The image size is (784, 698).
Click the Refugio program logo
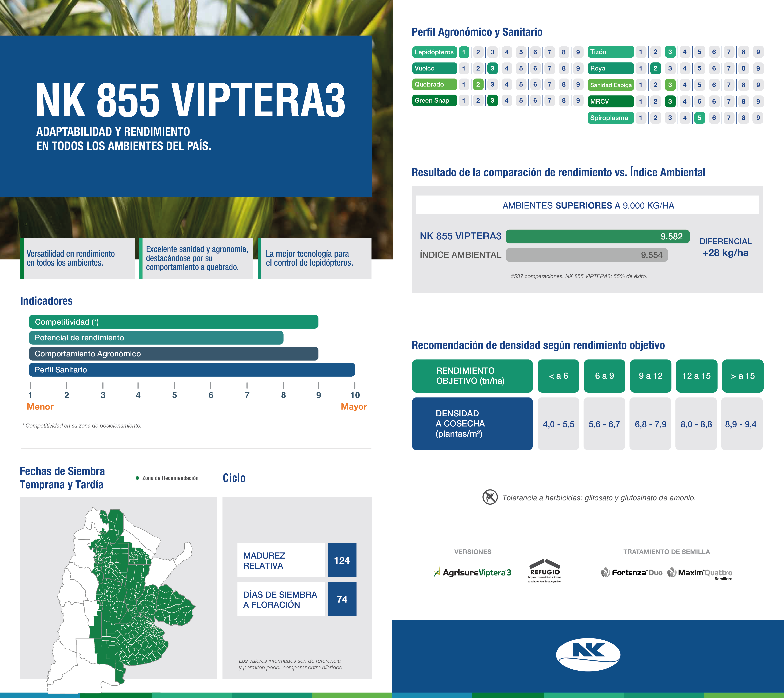[x=545, y=571]
